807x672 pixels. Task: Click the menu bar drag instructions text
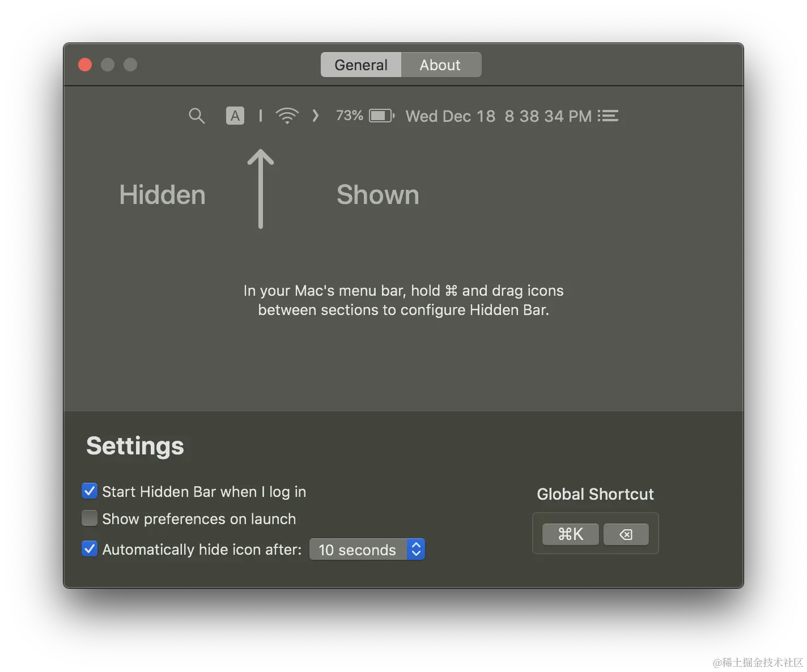tap(403, 300)
